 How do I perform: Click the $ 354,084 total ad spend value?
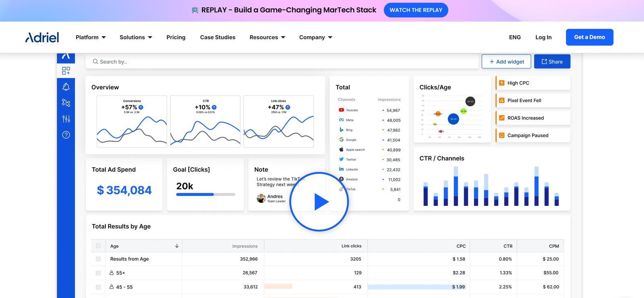(124, 190)
